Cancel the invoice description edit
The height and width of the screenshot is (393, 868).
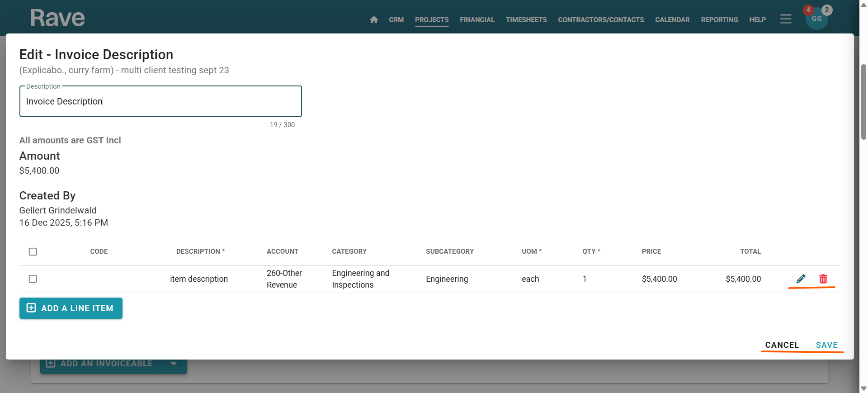(782, 345)
